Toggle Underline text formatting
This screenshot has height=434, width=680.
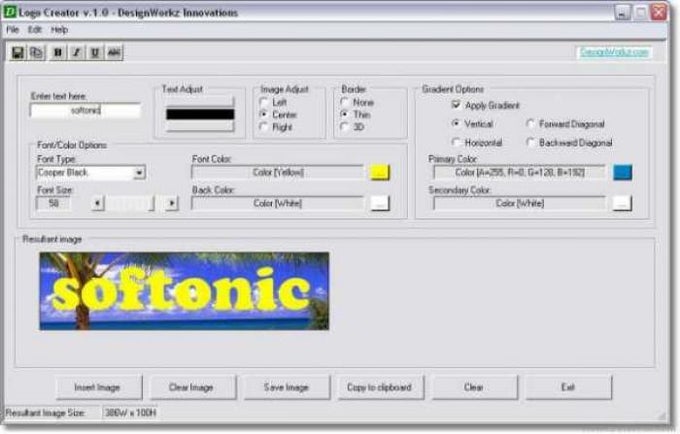pos(95,52)
